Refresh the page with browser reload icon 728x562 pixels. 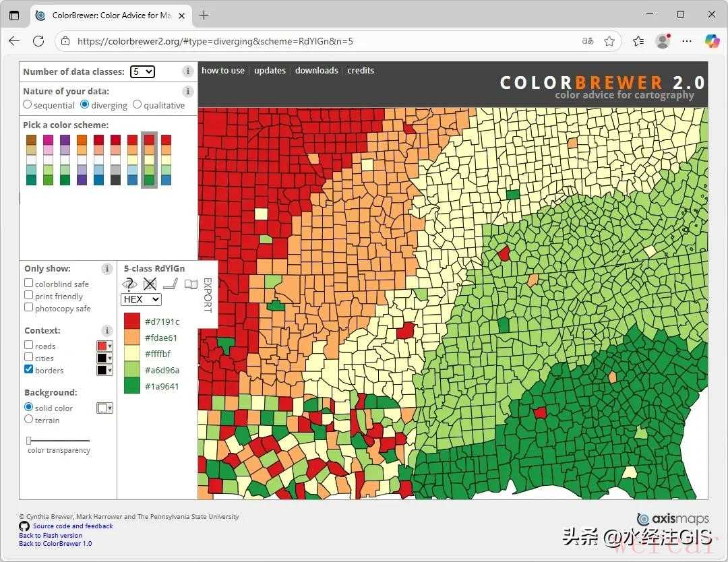[x=38, y=41]
